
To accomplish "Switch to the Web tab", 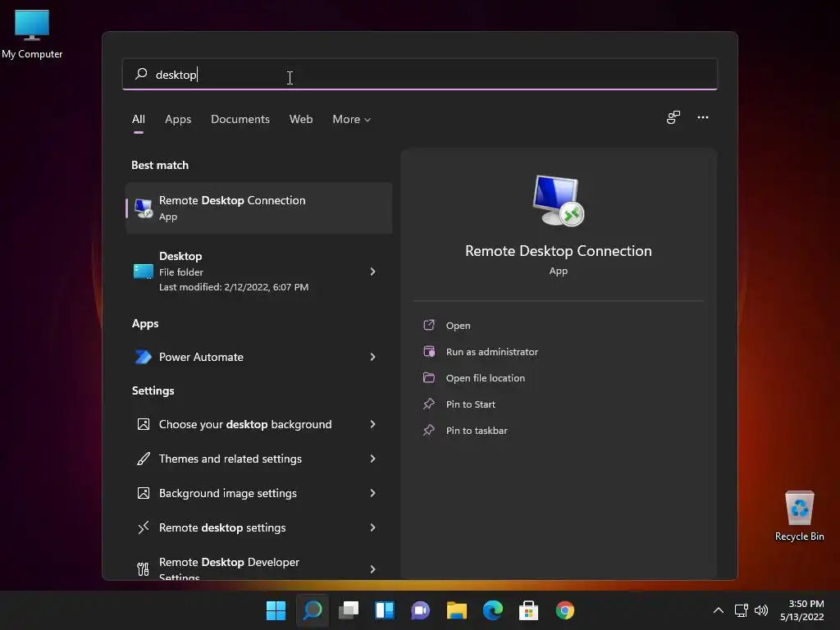I will coord(301,119).
